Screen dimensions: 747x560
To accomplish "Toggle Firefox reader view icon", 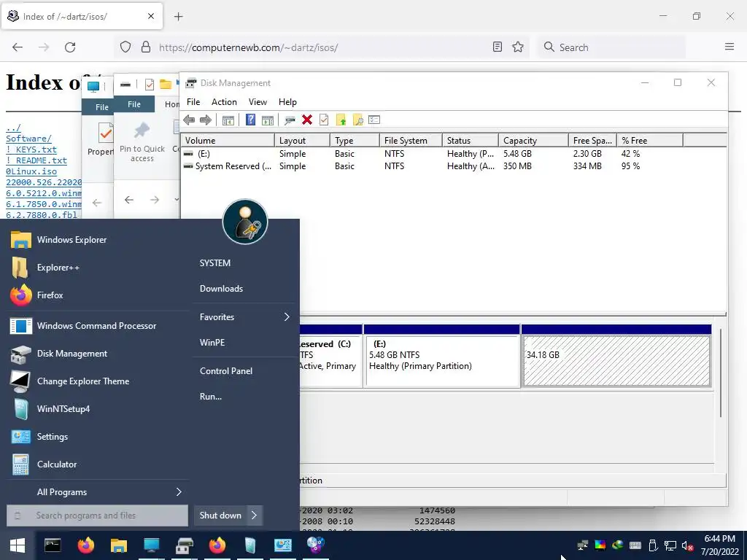I will (x=498, y=47).
